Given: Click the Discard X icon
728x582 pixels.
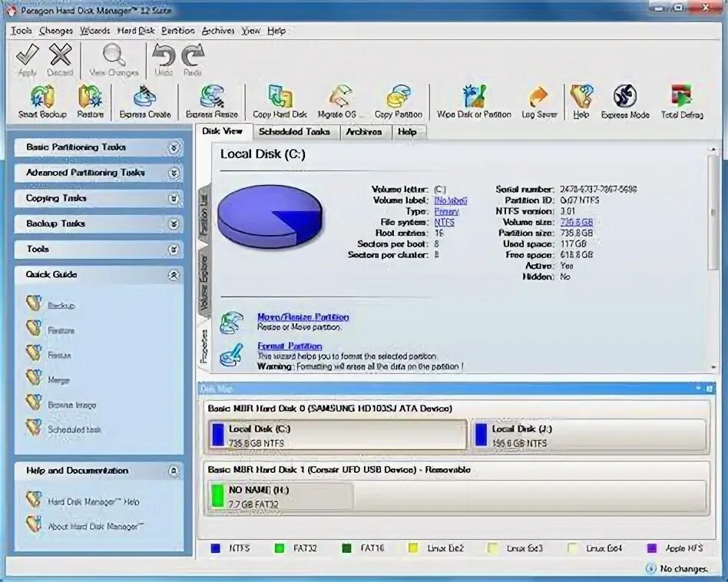Looking at the screenshot, I should point(61,55).
